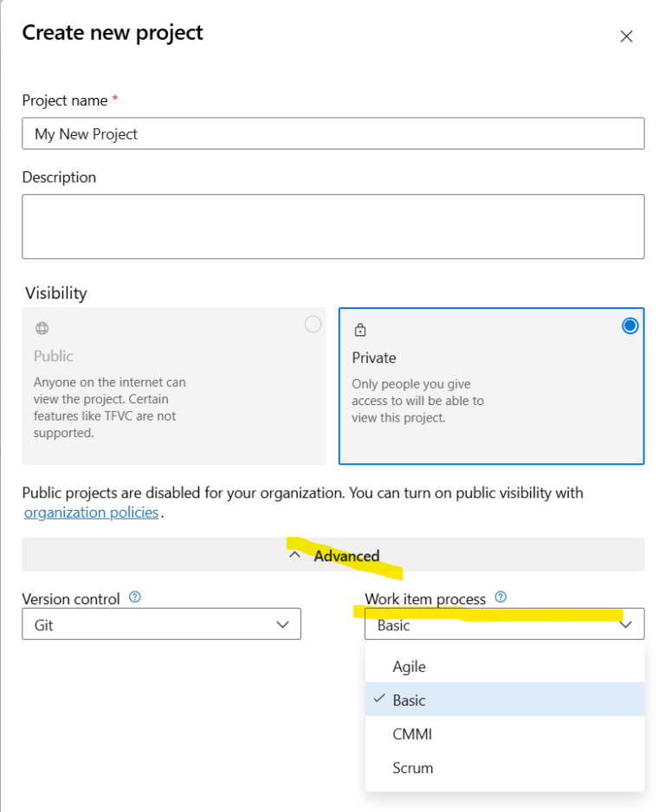This screenshot has height=812, width=665.
Task: Select the Private visibility radio button
Action: pyautogui.click(x=629, y=325)
